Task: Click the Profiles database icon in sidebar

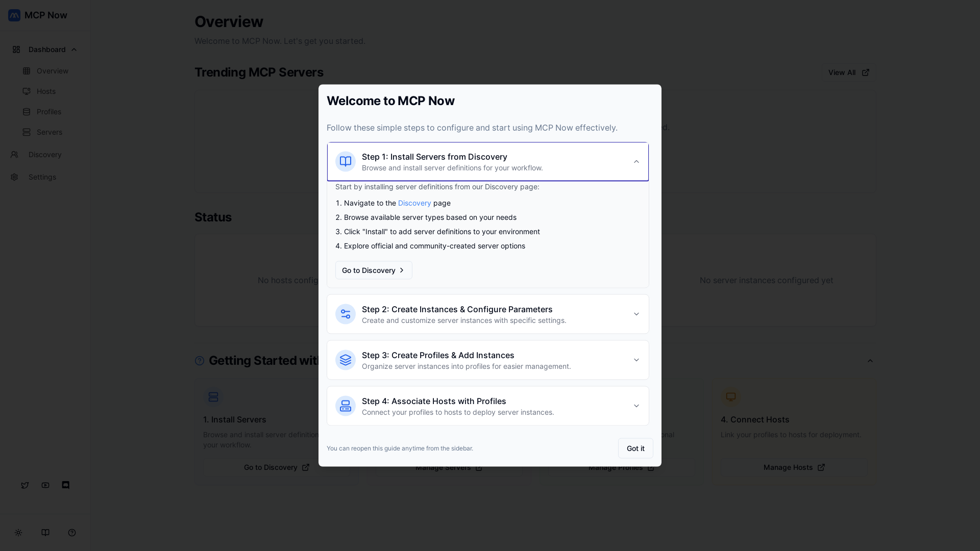Action: tap(27, 112)
